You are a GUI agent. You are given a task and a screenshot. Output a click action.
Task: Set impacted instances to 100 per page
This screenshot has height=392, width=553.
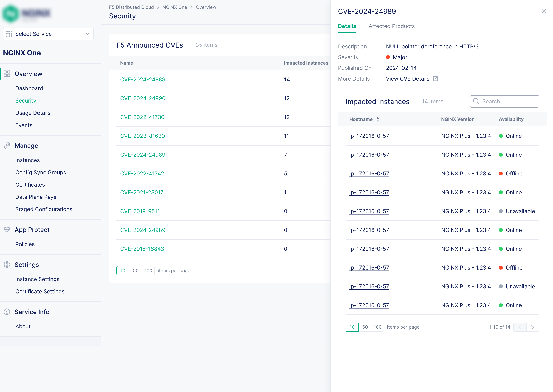pyautogui.click(x=377, y=327)
